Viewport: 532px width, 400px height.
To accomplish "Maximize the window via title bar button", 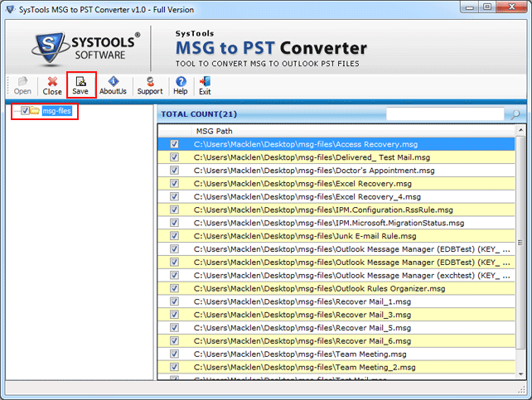I will [487, 7].
